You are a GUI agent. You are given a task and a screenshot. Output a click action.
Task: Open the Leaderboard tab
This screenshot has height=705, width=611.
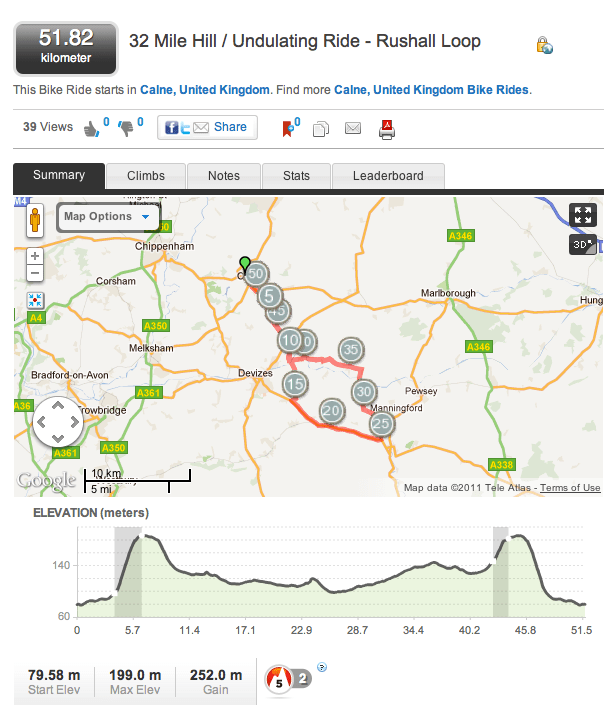tap(388, 176)
